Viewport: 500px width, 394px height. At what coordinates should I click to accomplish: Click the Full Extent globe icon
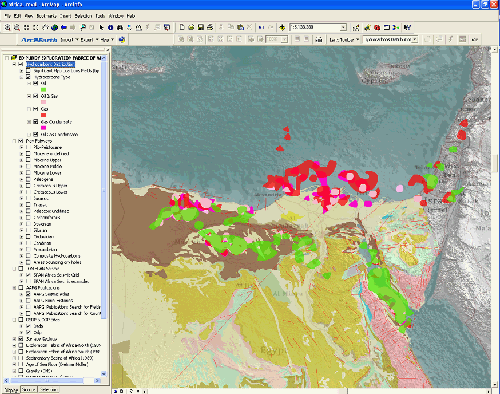[x=54, y=28]
